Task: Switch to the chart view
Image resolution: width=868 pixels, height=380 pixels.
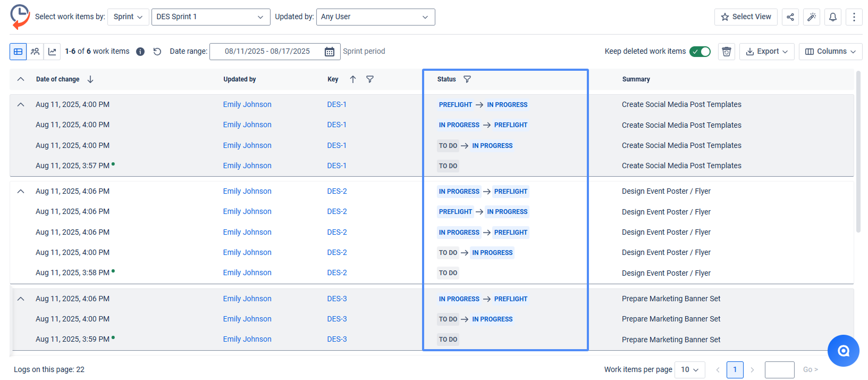Action: [x=52, y=52]
